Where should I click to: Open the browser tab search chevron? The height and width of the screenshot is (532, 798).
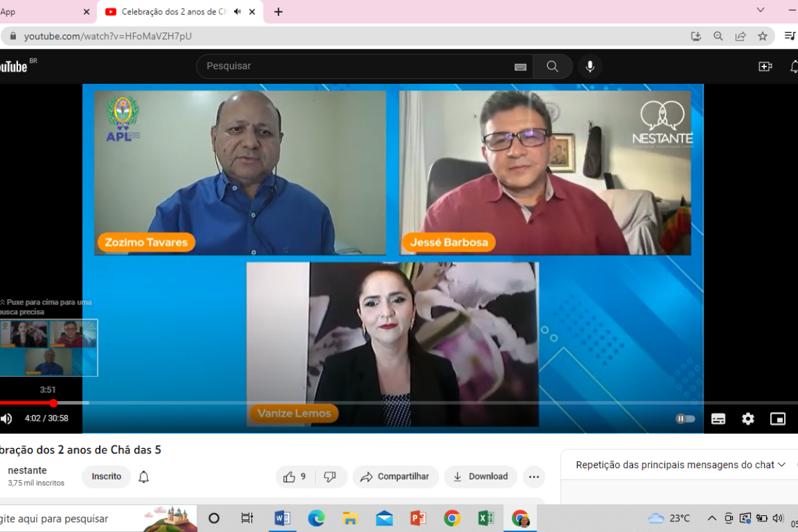pyautogui.click(x=761, y=10)
